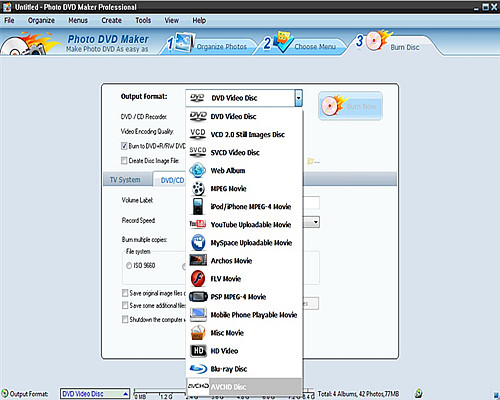Click the YouTube logo icon
Image resolution: width=500 pixels, height=400 pixels.
[198, 224]
